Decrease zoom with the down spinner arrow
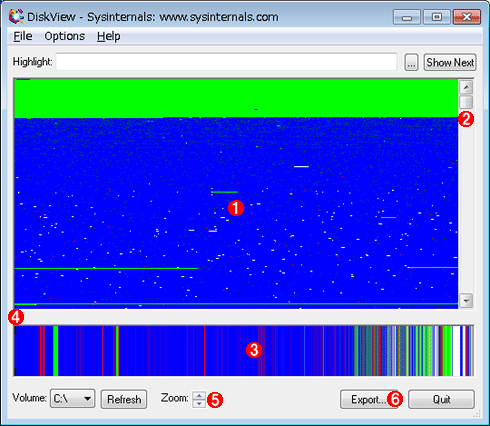This screenshot has width=490, height=426. (199, 403)
